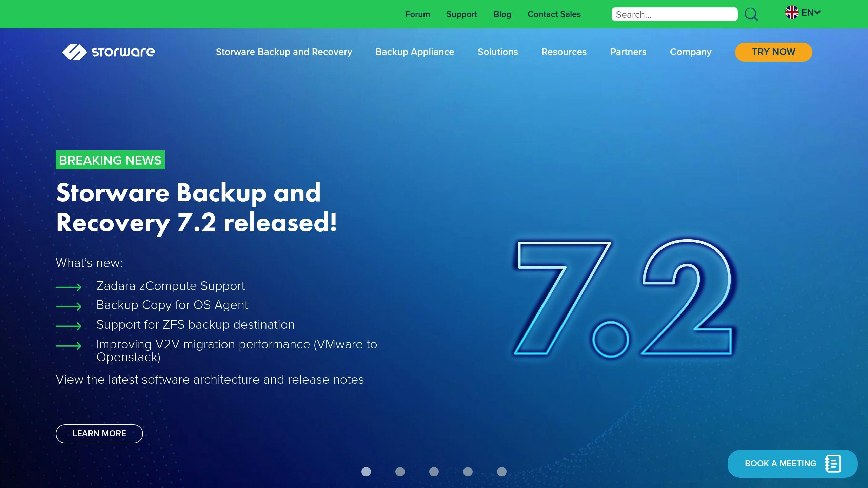Click the Storware logo
868x488 pixels.
108,52
